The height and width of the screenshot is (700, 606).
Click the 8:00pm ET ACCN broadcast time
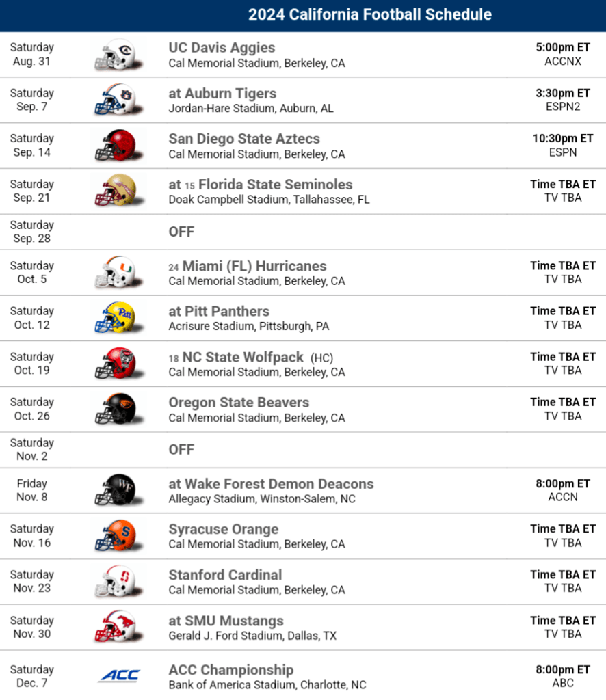pyautogui.click(x=562, y=490)
